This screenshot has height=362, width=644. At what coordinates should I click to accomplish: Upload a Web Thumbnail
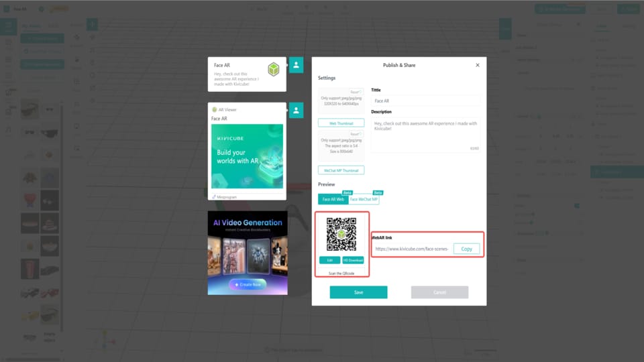(341, 123)
